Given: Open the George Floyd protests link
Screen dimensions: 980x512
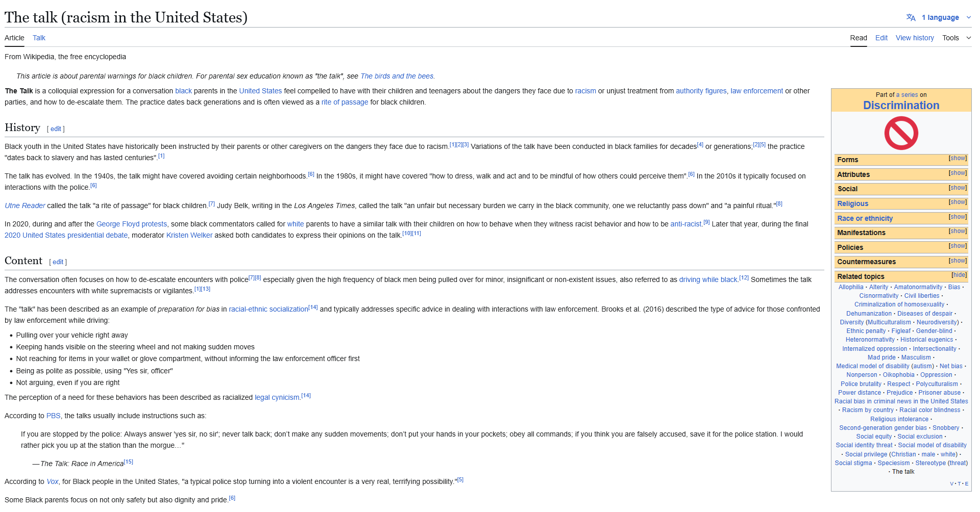Looking at the screenshot, I should click(x=131, y=224).
